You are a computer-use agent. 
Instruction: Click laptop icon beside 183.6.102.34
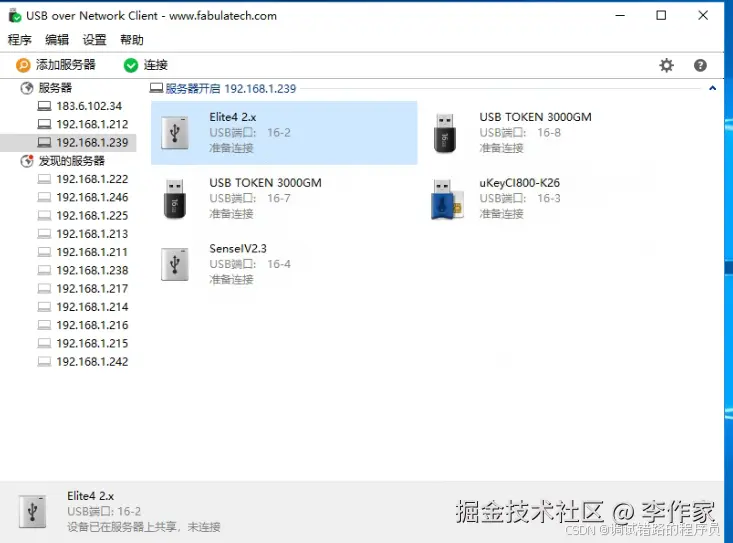pos(44,106)
